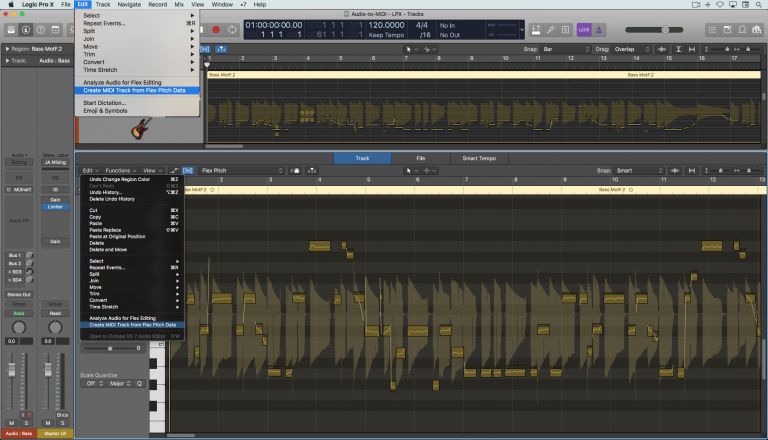Screen dimensions: 768x440
Task: Open the Snap Bar dropdown
Action: 566,49
